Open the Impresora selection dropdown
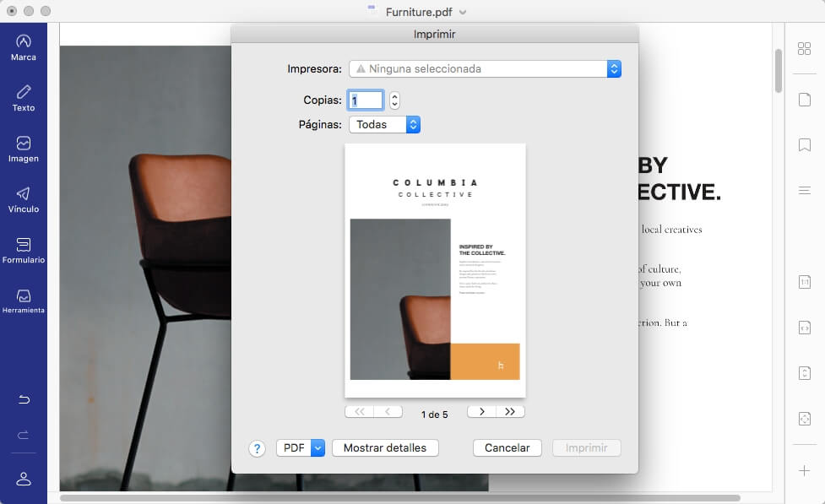 (x=612, y=68)
